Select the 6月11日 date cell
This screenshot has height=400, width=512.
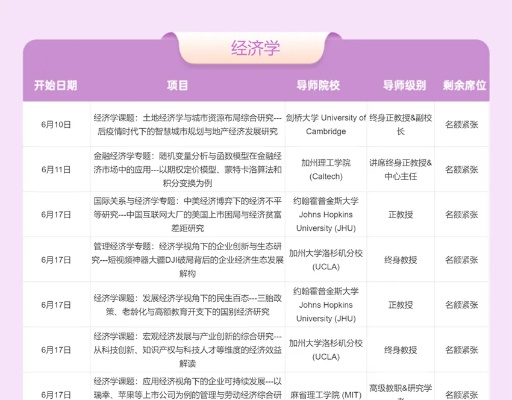point(56,169)
